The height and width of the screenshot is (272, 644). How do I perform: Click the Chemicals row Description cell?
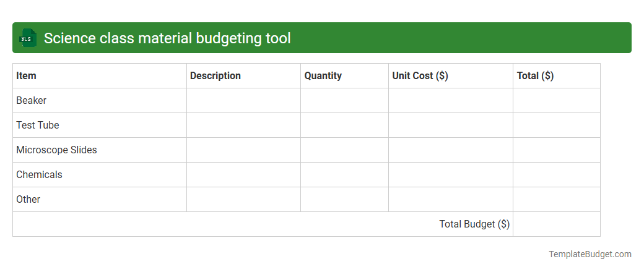(x=243, y=175)
